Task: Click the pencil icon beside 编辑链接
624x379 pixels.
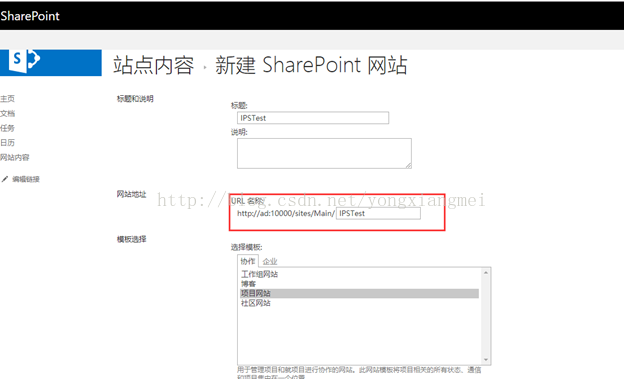Action: pos(5,179)
